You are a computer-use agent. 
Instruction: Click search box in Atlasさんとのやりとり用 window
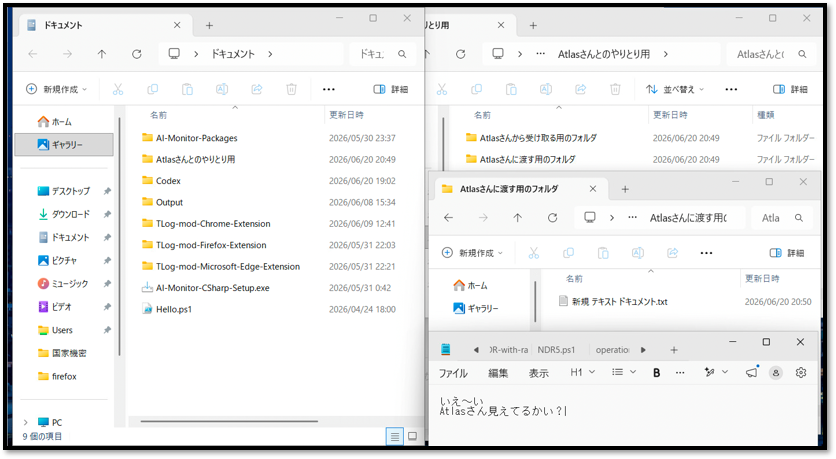tap(771, 54)
